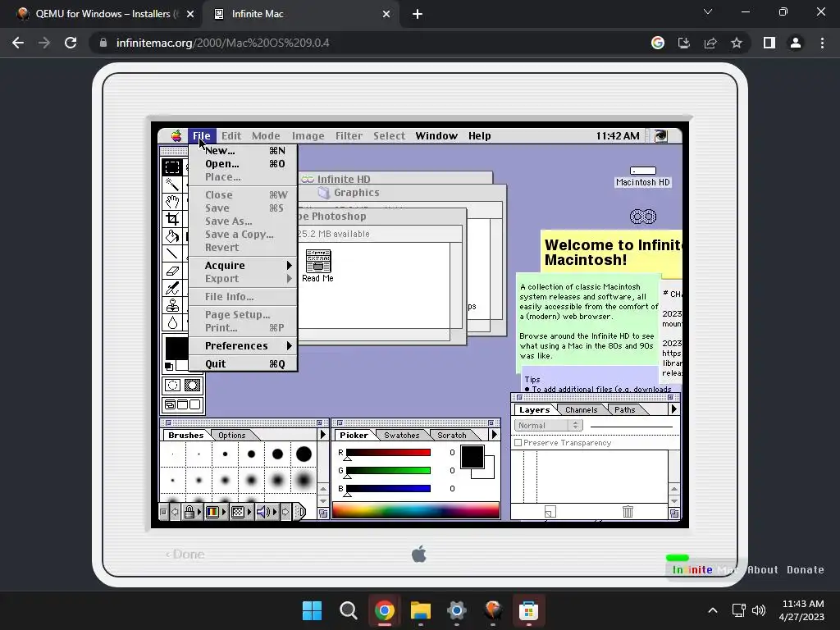Open the application switcher eye icon
840x630 pixels.
coord(661,136)
